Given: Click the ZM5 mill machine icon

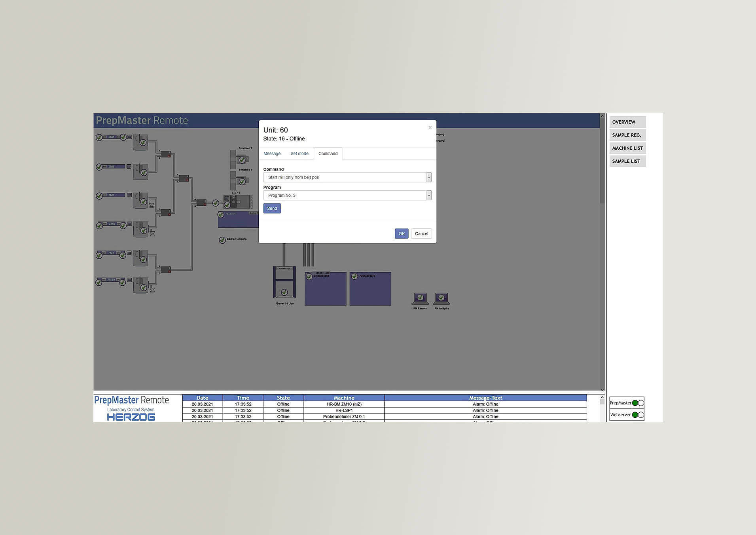Looking at the screenshot, I should [140, 142].
